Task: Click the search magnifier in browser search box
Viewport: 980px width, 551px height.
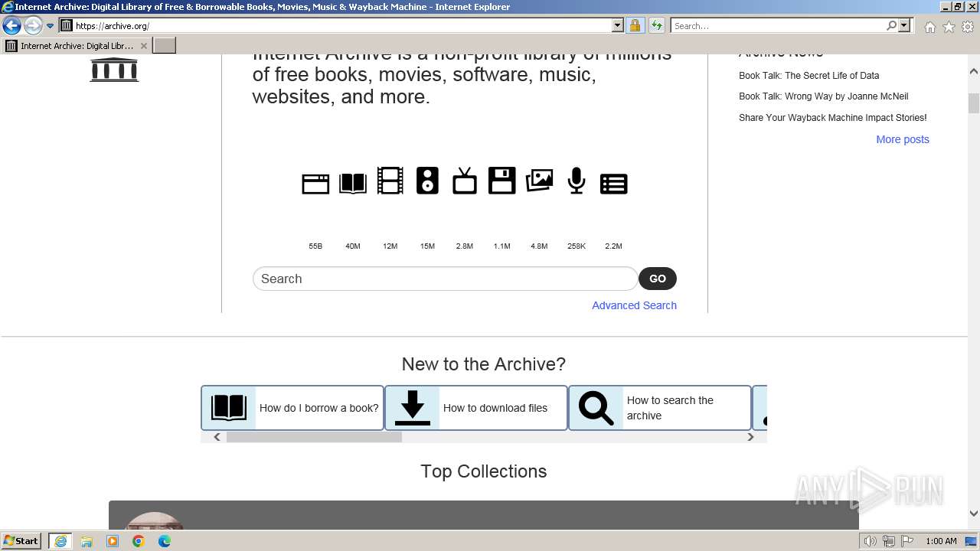Action: 891,25
